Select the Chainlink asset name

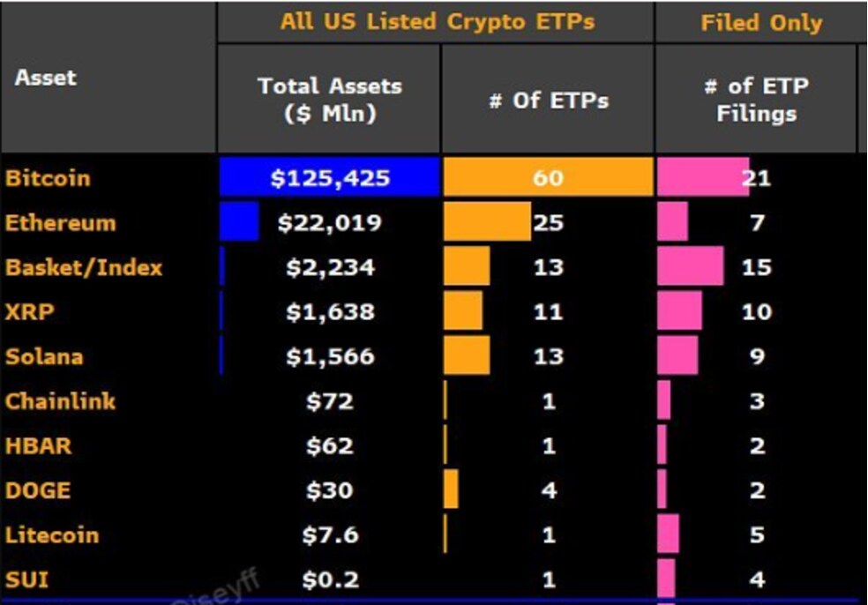click(x=60, y=401)
